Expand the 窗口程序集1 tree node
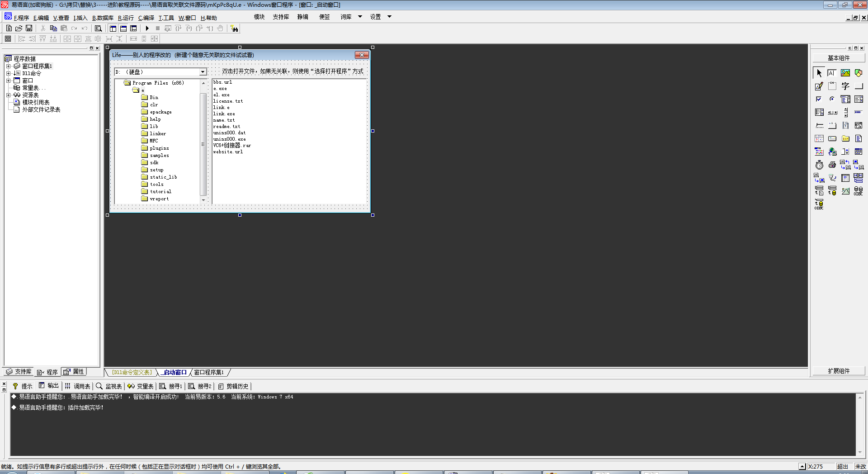Viewport: 868px width, 474px height. coord(8,66)
